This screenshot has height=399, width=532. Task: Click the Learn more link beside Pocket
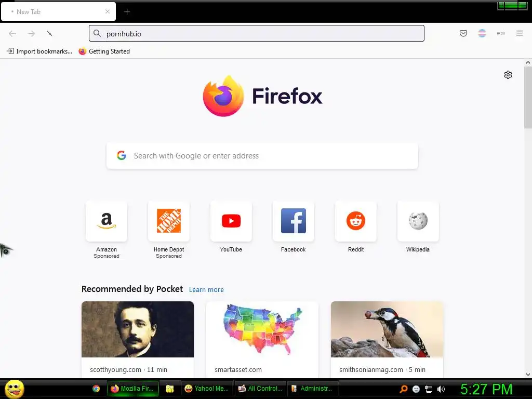point(206,290)
